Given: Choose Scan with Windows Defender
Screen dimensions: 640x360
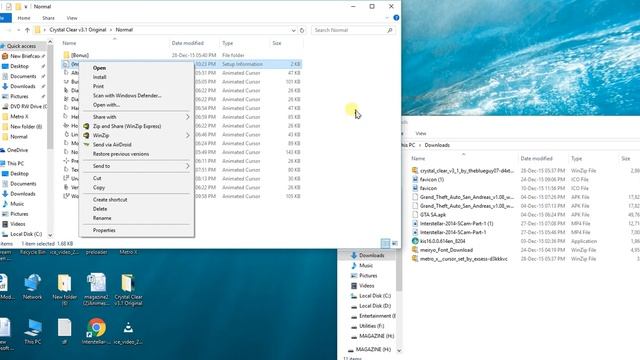Looking at the screenshot, I should click(x=127, y=96).
